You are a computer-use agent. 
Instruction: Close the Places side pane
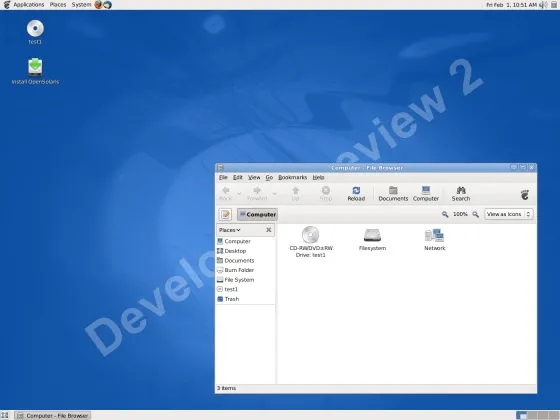(x=269, y=230)
